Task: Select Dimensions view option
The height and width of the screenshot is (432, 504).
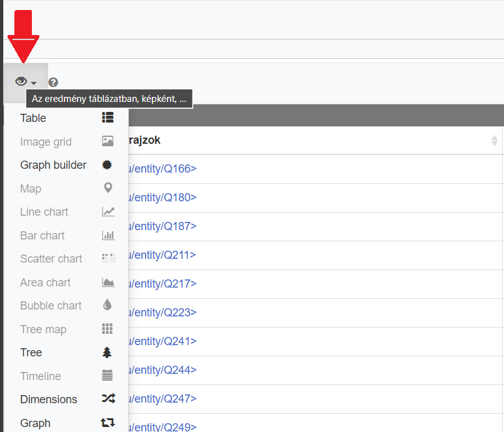Action: pyautogui.click(x=49, y=399)
